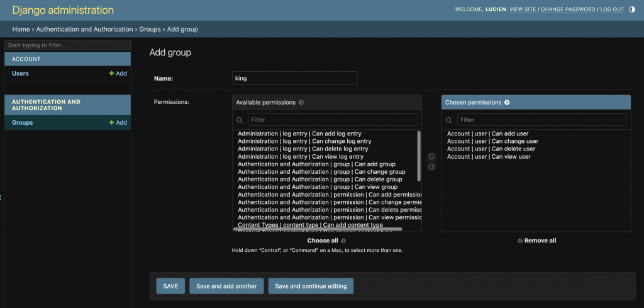Toggle the light/dark theme icon
This screenshot has width=644, height=308.
coord(631,9)
